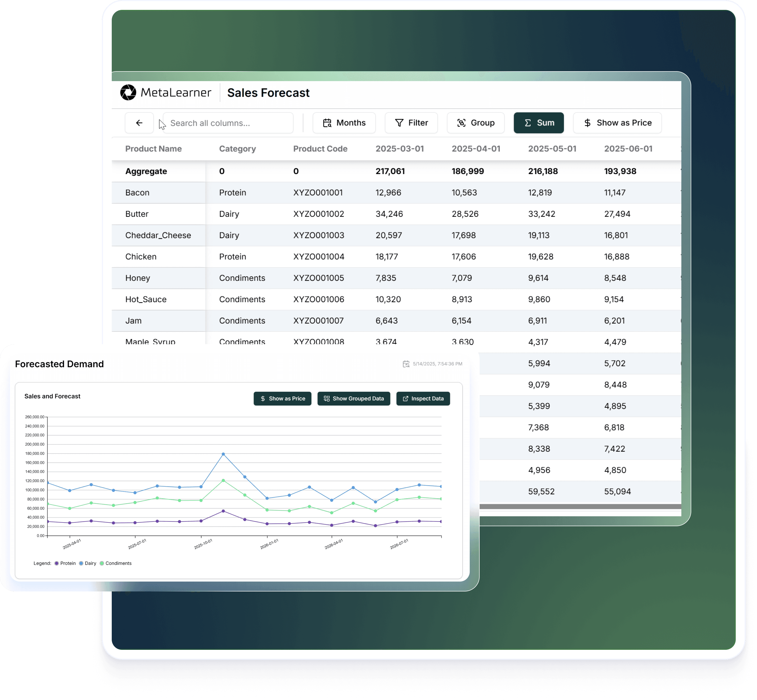Click the Group scan icon
The height and width of the screenshot is (700, 757).
(461, 123)
